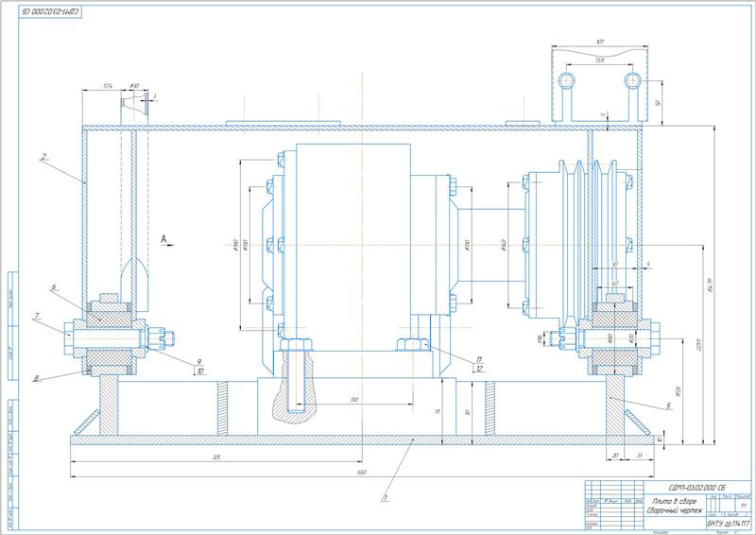This screenshot has height=535, width=756.
Task: Click the "107" bracket width dimension
Action: point(600,43)
